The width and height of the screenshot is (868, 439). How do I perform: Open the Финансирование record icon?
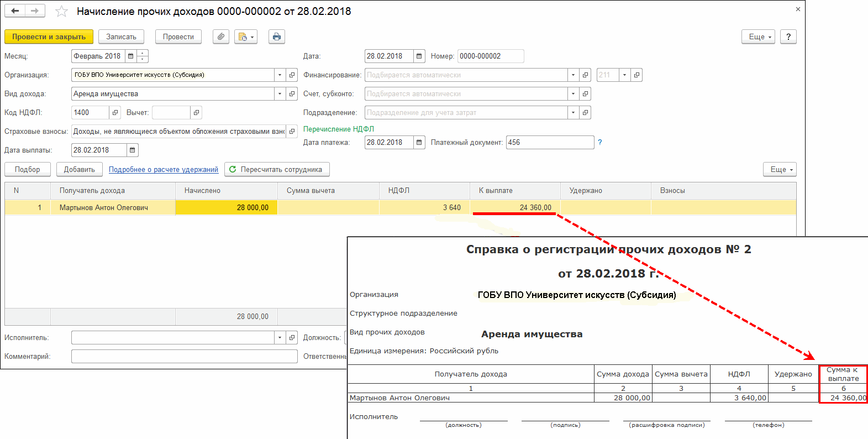(586, 75)
